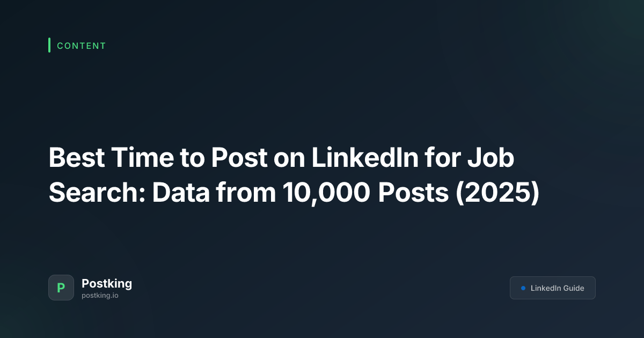Click the article title's second line
Screen dimensions: 644x338
(x=294, y=193)
